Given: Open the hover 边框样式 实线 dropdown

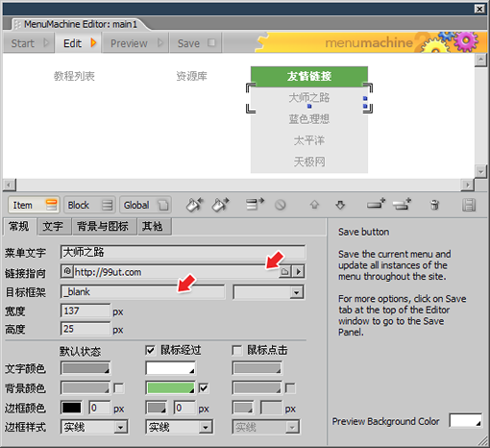Looking at the screenshot, I should click(180, 427).
